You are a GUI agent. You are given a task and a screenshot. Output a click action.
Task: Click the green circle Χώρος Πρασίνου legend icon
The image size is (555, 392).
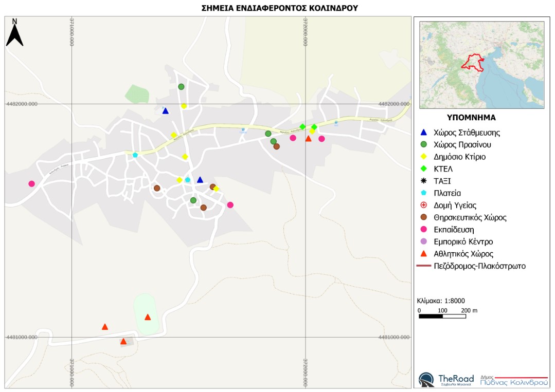(x=423, y=144)
